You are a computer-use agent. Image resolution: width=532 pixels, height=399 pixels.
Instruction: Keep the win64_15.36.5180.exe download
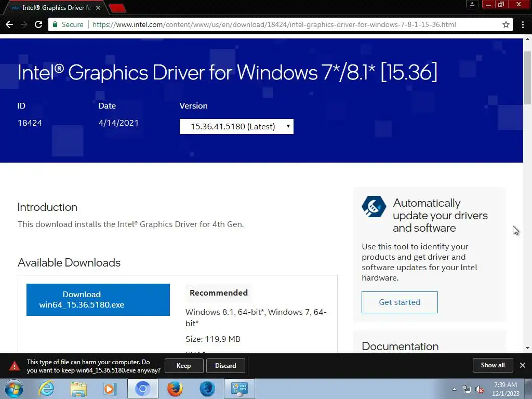(184, 365)
